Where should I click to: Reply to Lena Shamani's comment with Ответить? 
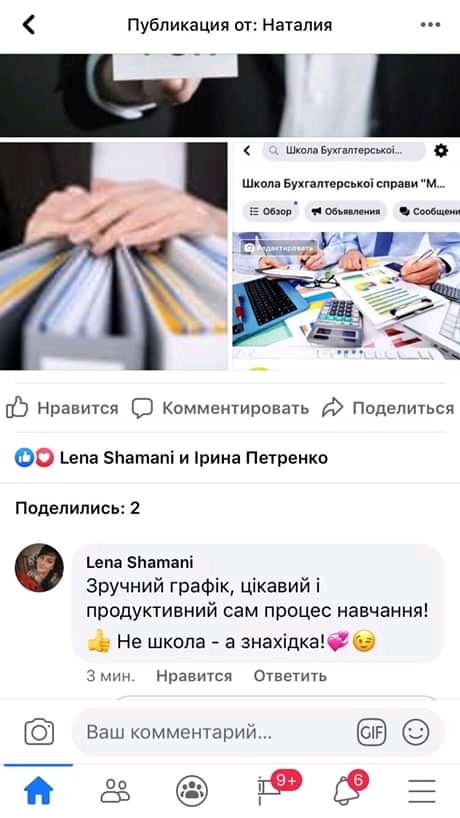coord(290,676)
